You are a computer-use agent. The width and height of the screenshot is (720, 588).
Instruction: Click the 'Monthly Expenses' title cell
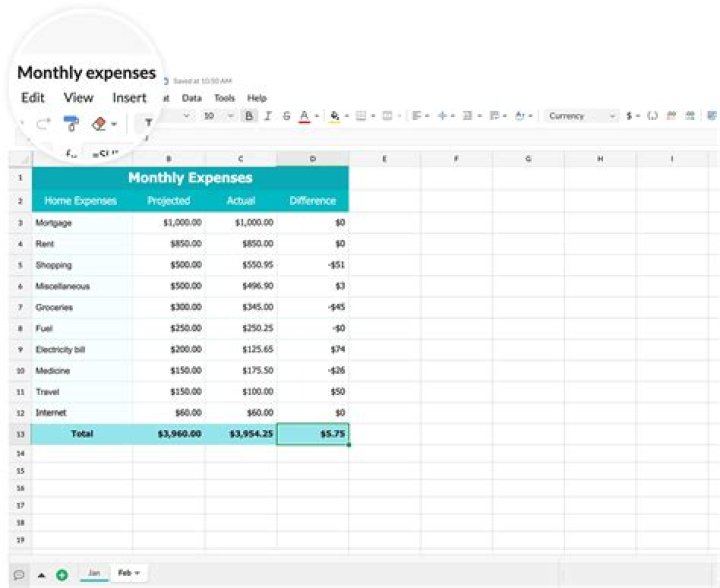190,178
